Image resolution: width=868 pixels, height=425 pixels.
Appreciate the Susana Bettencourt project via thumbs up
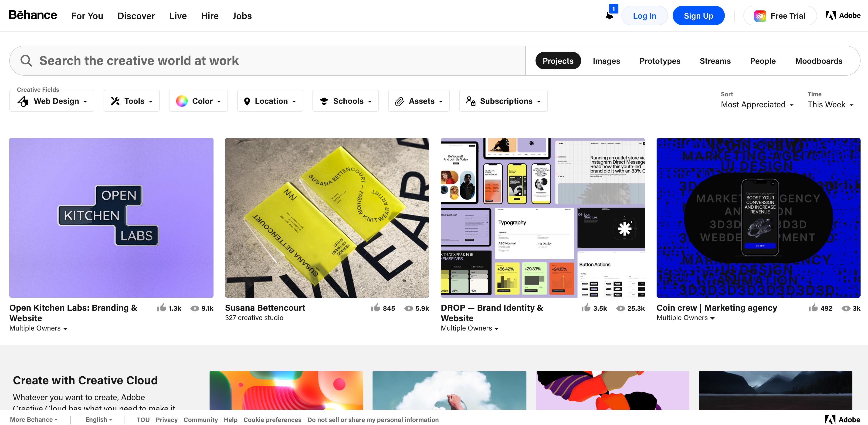[376, 308]
